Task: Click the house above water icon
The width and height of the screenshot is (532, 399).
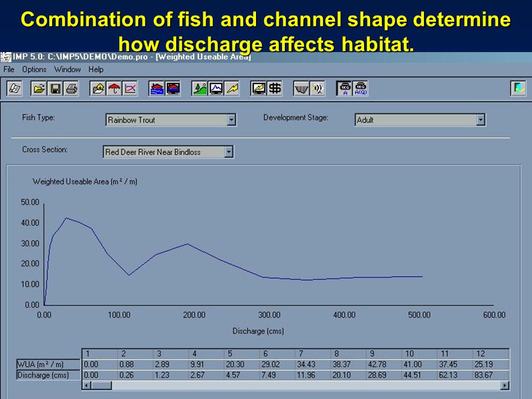Action: pyautogui.click(x=157, y=89)
